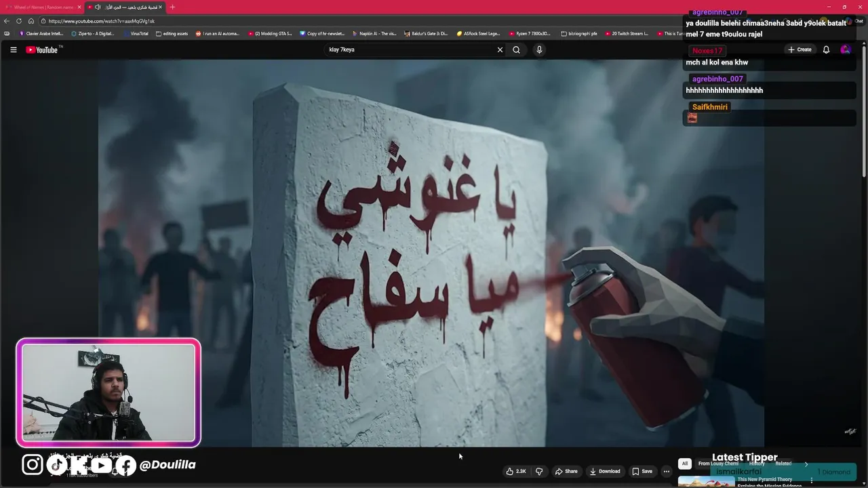The height and width of the screenshot is (488, 868).
Task: Click the magnifier search button
Action: coord(516,49)
